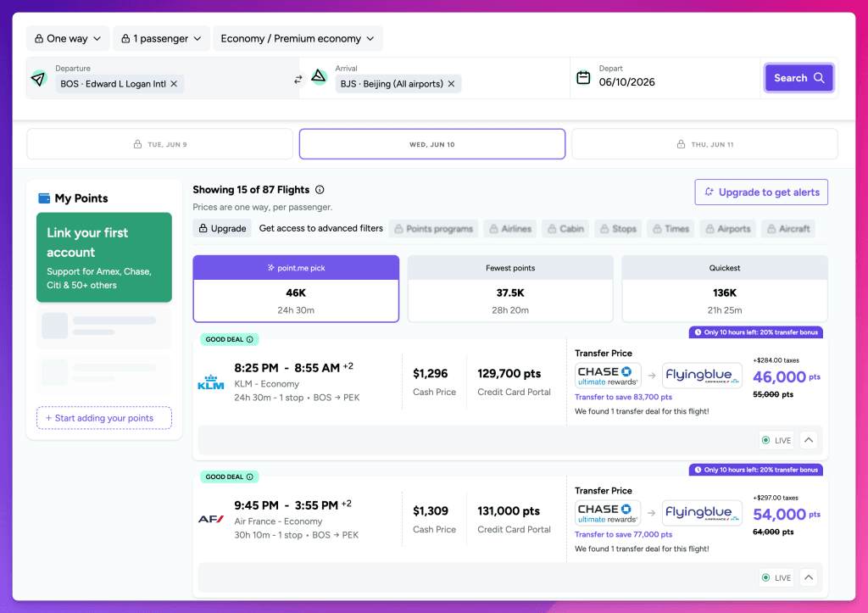Remove the BJS Beijing (All airports) chip
The image size is (868, 613).
(x=451, y=84)
